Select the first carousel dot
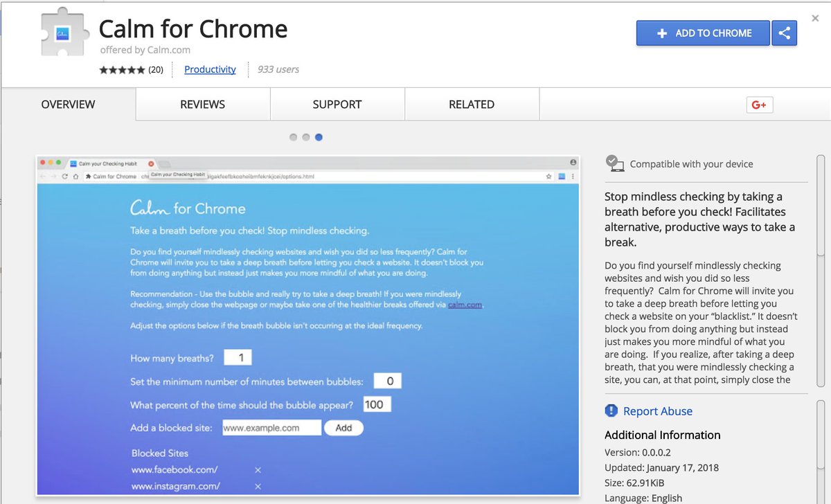The width and height of the screenshot is (831, 504). (x=294, y=137)
